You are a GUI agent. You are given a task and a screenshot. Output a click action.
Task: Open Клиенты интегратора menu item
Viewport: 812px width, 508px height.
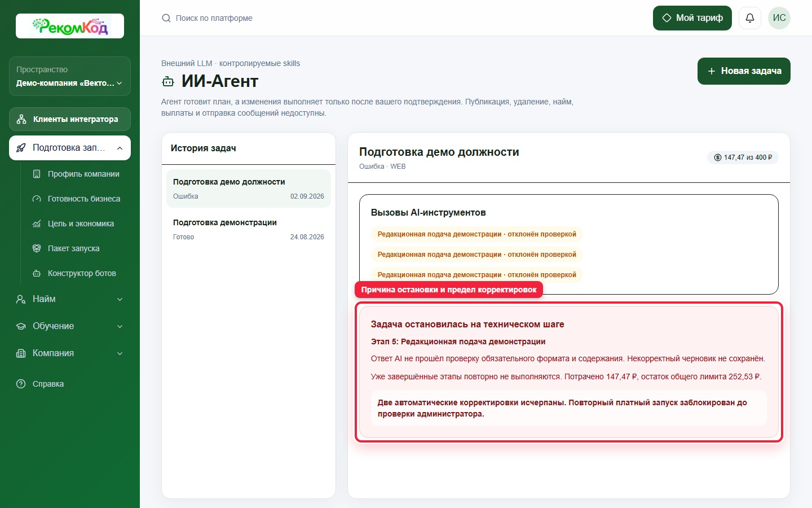pos(70,119)
